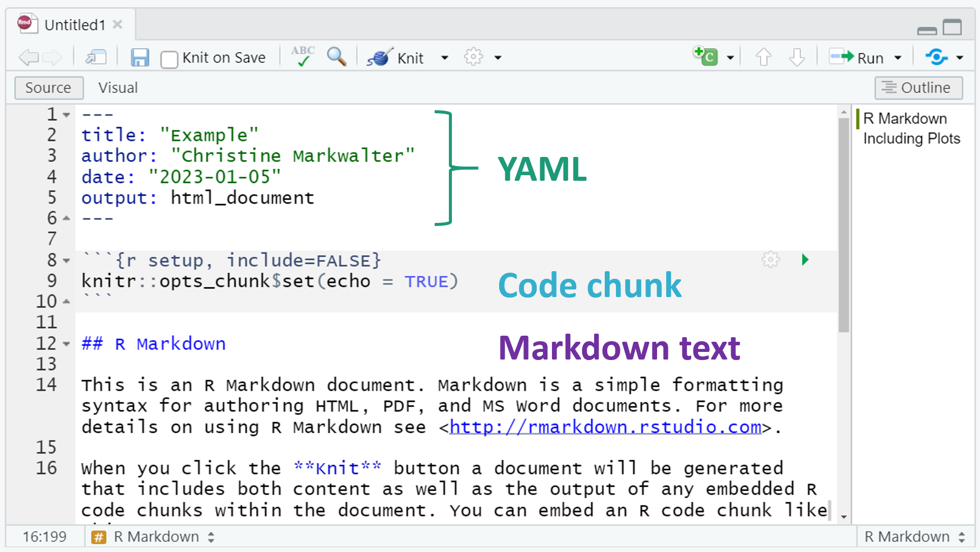Open the Knit options dropdown arrow
The height and width of the screenshot is (552, 980).
[445, 58]
